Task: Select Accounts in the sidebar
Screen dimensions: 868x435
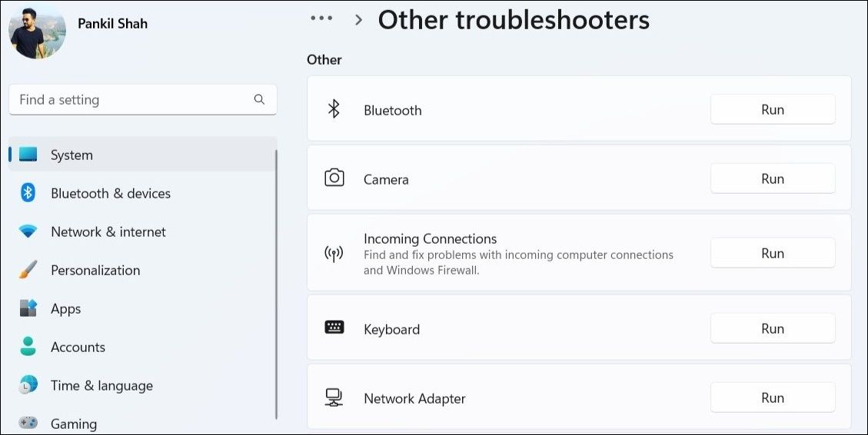Action: 78,347
